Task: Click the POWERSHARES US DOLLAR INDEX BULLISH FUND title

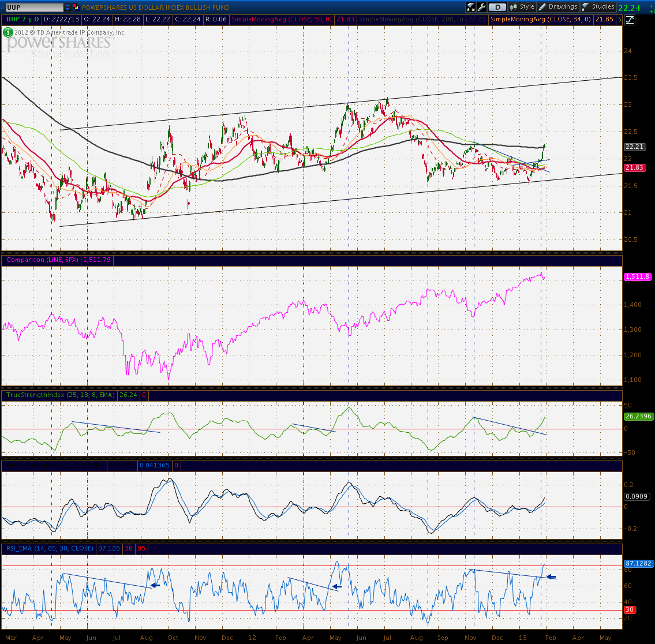Action: pyautogui.click(x=155, y=7)
